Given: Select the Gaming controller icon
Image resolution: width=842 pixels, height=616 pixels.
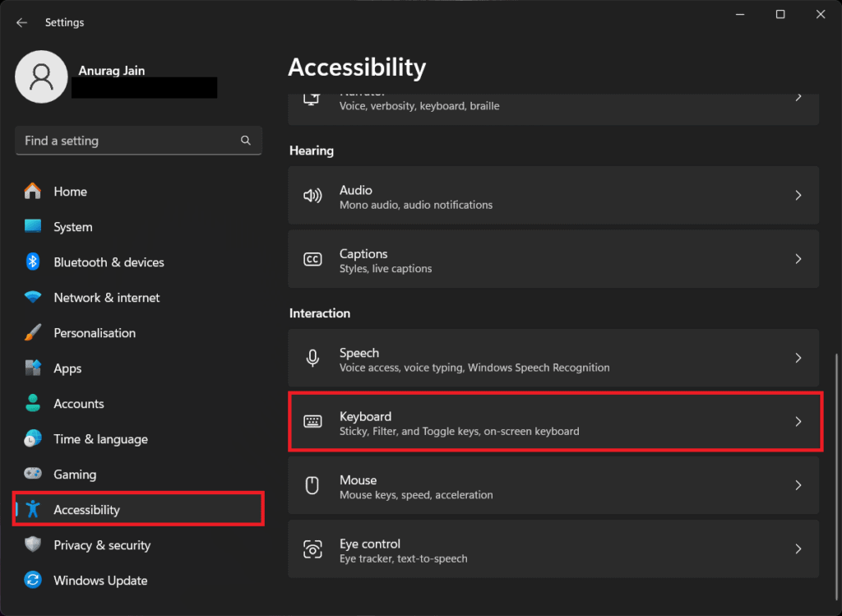Looking at the screenshot, I should [31, 474].
